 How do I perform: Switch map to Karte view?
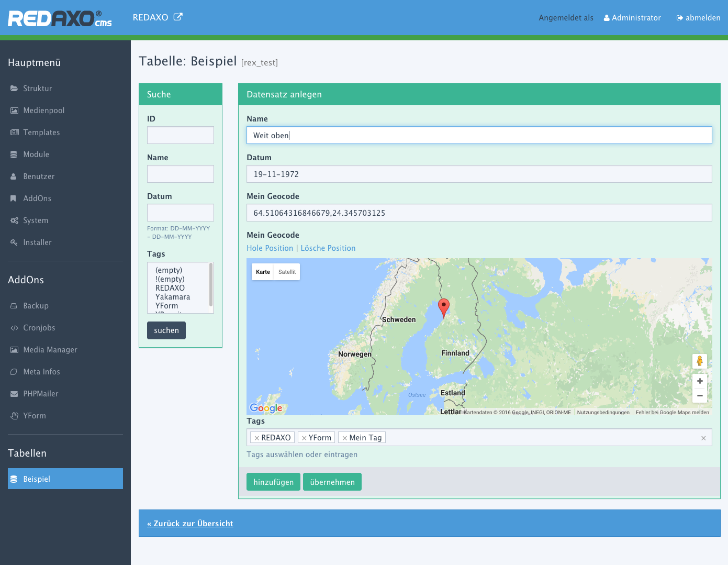pos(263,272)
